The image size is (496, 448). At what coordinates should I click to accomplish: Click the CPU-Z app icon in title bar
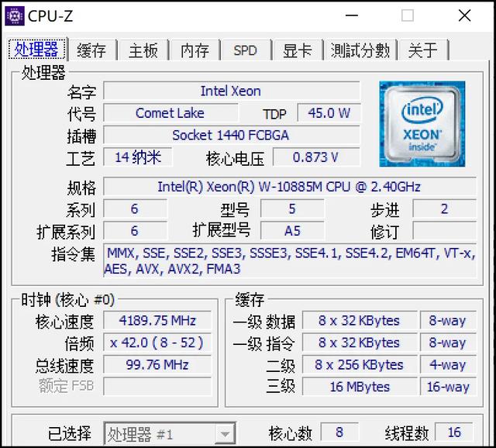coord(15,16)
